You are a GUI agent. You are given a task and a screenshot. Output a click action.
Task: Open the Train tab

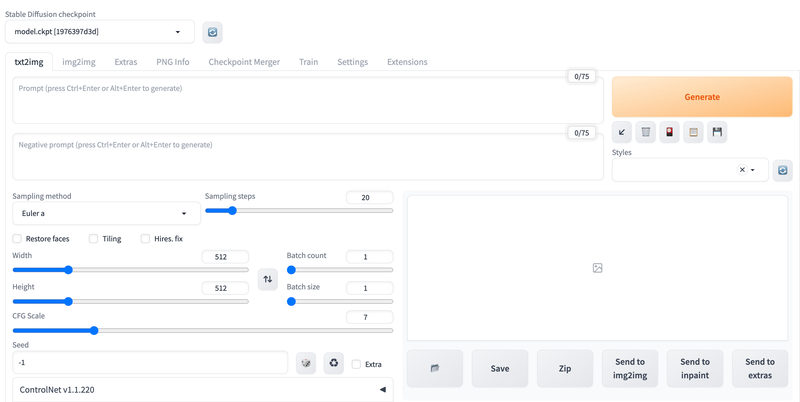(309, 62)
